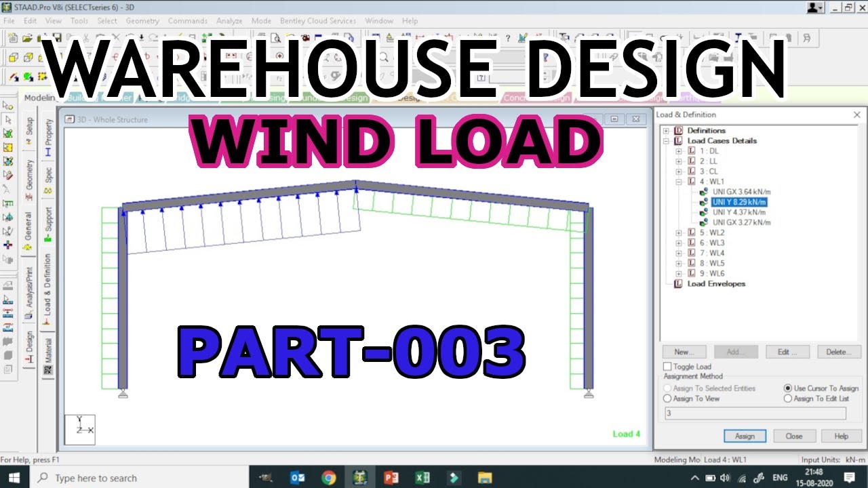
Task: Choose Use Cursor To Assign option
Action: [x=788, y=388]
